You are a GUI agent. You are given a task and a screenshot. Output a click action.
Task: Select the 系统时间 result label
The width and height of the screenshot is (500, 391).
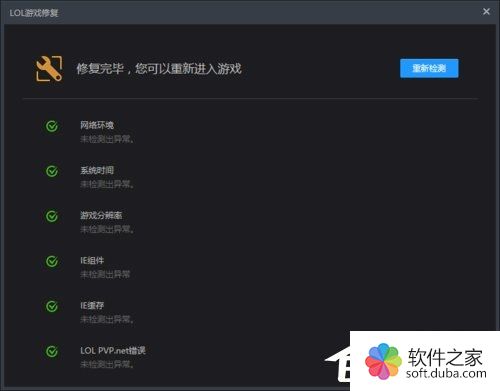click(97, 170)
